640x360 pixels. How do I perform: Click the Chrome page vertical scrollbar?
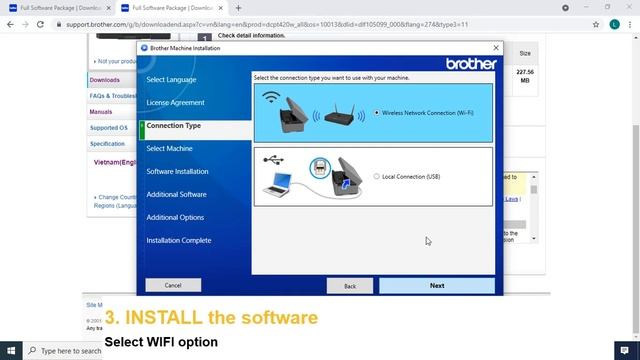tap(636, 229)
